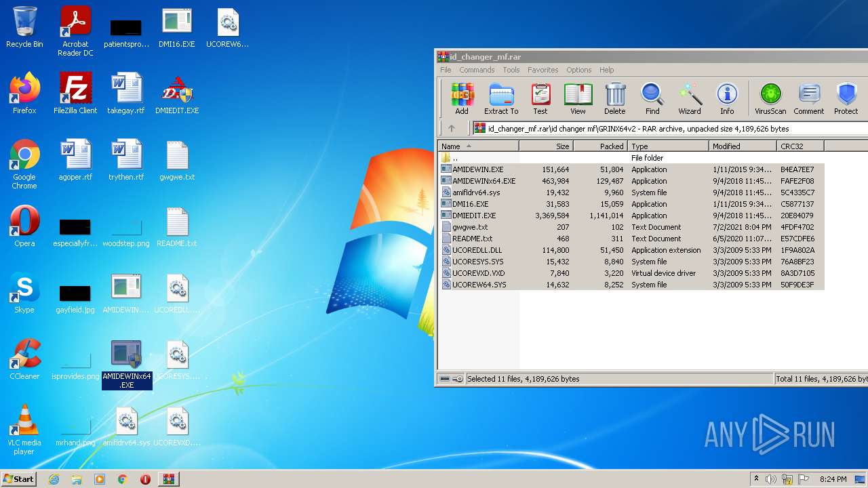
Task: Select amifldrv64.sys in archive list
Action: pos(631,192)
